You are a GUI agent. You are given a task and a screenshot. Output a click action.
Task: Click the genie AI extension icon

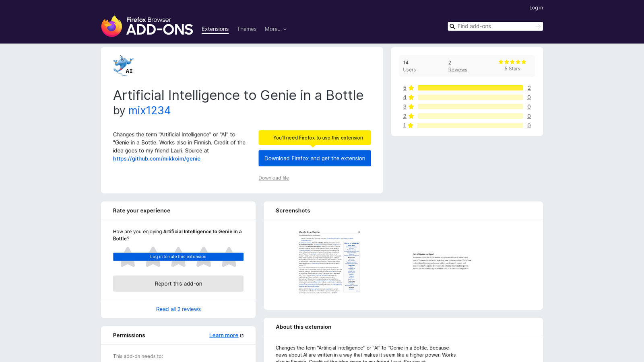click(x=124, y=66)
